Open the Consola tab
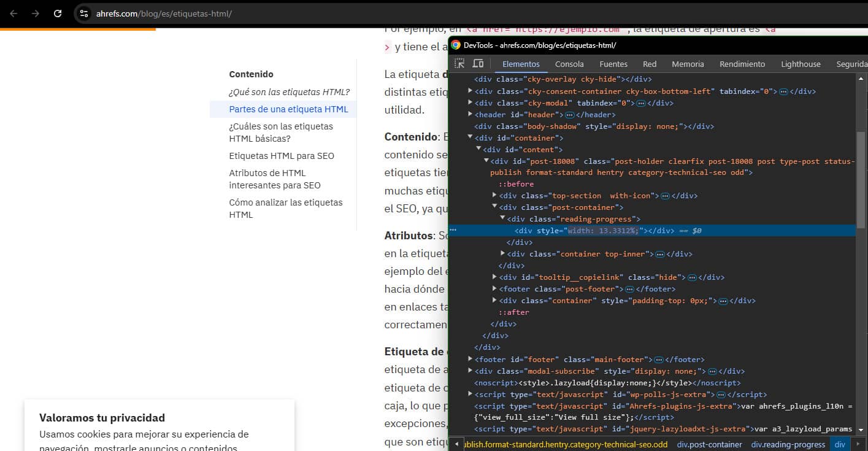The image size is (868, 451). (x=569, y=64)
